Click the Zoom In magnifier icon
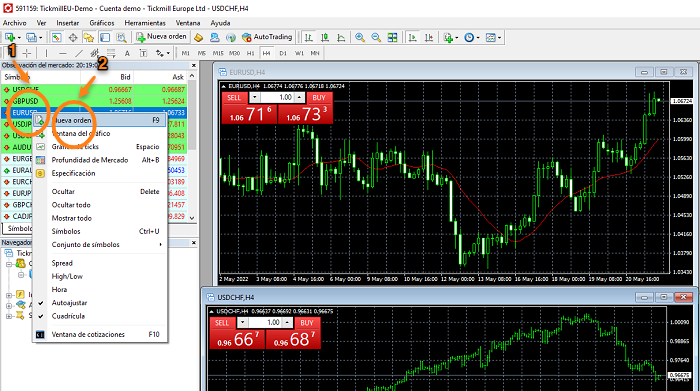700x391 pixels. (x=360, y=37)
